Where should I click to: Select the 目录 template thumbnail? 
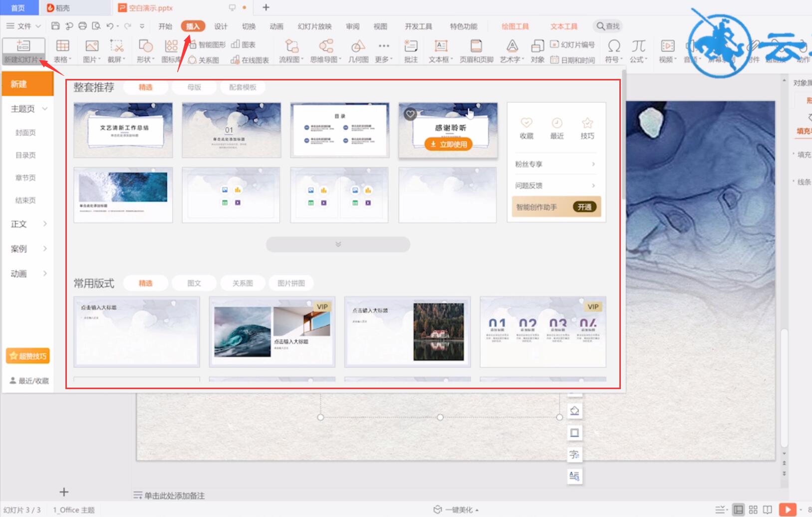(339, 130)
